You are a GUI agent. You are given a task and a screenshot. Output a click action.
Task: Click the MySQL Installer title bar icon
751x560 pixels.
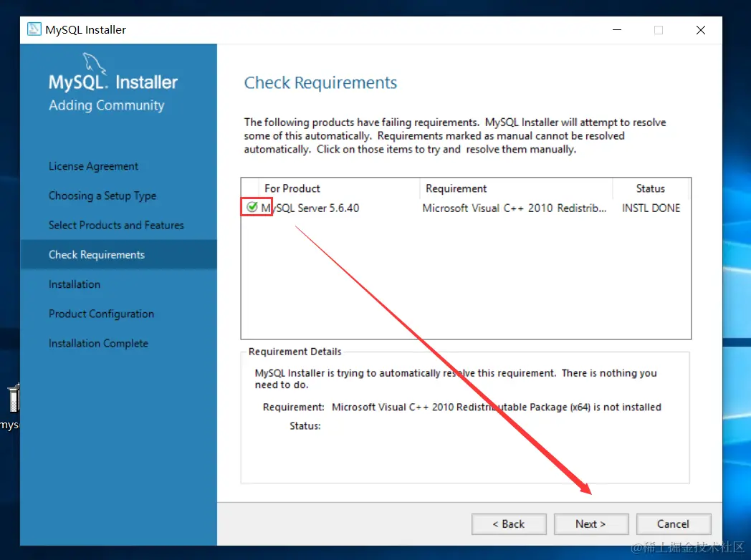34,29
